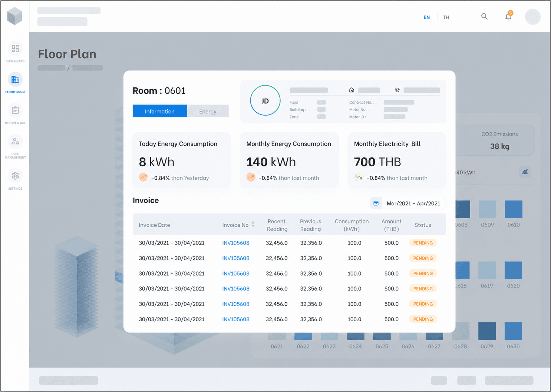The height and width of the screenshot is (392, 551).
Task: Switch language to TH
Action: tap(446, 17)
